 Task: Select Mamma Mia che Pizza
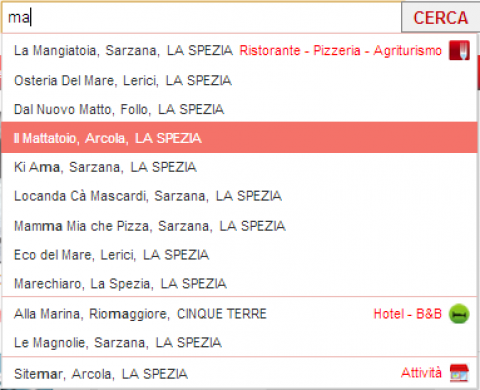tap(239, 226)
